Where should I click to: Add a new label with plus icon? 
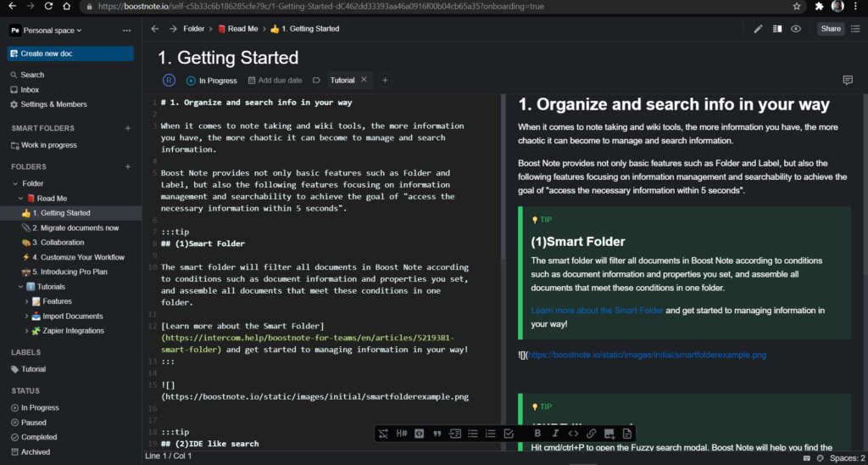385,81
